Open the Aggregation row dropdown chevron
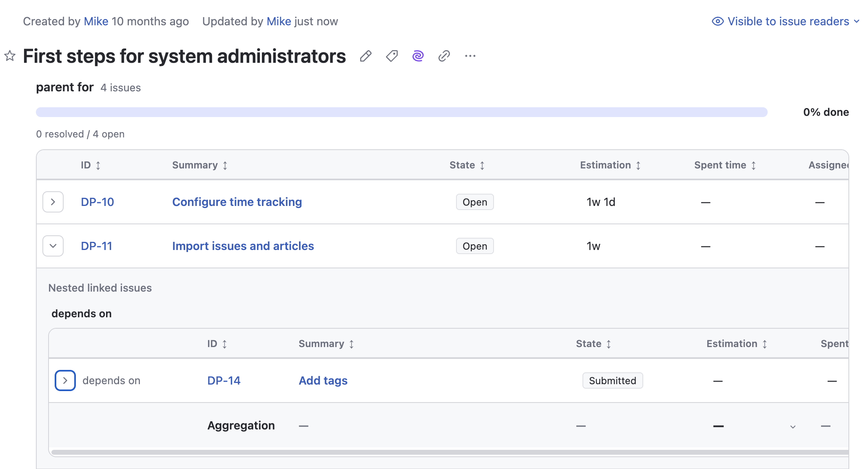Viewport: 868px width, 469px height. click(x=793, y=427)
